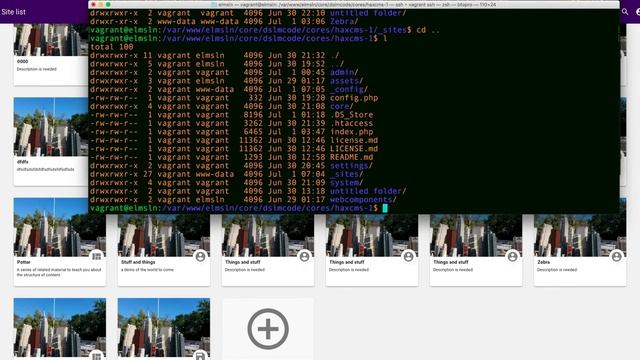This screenshot has width=640, height=360.
Task: Click 'assets/' directory in terminal listing
Action: [347, 81]
